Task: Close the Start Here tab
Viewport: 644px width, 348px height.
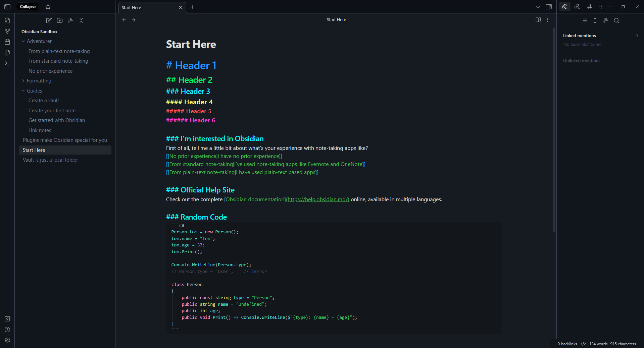Action: (x=181, y=7)
